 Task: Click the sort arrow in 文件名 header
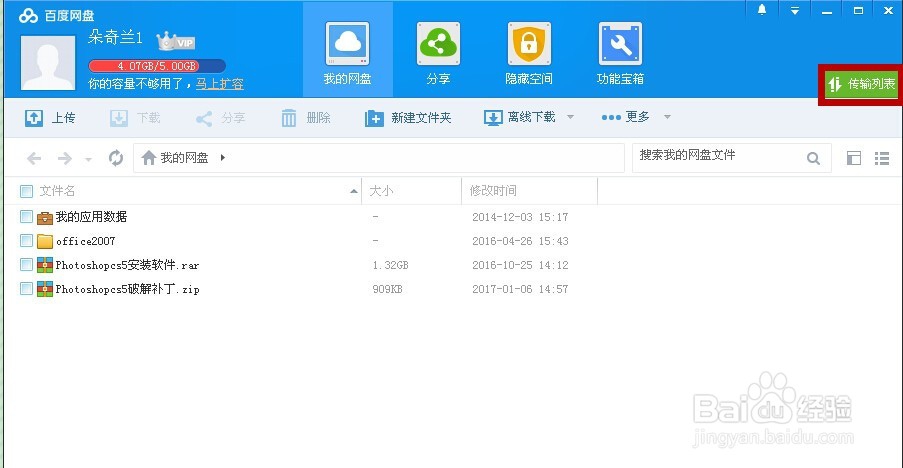click(x=354, y=191)
